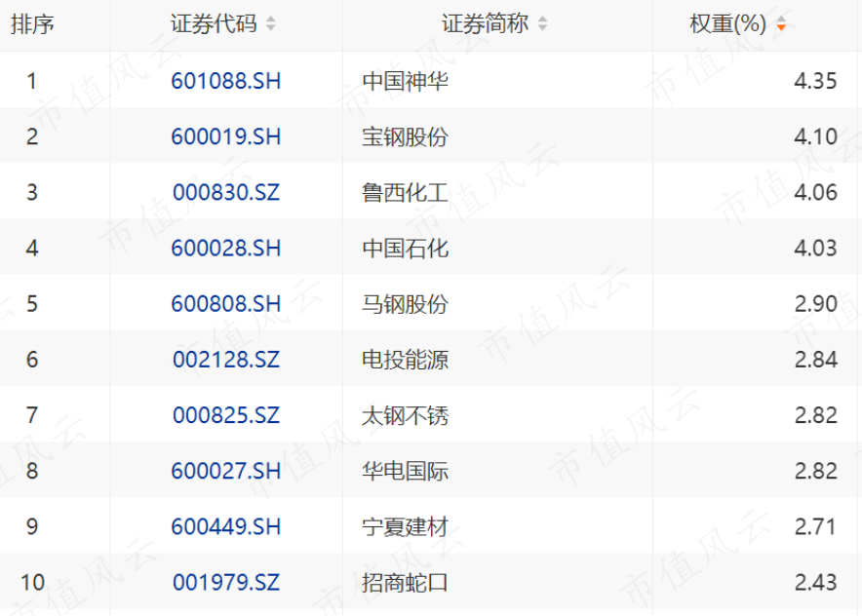
Task: Click the 排序 column header
Action: pos(32,24)
